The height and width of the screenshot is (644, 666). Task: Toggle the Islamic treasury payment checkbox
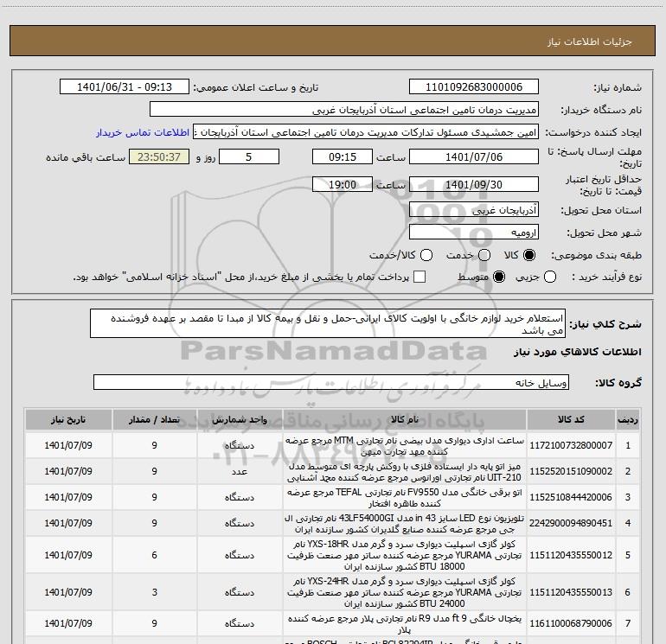click(x=419, y=277)
